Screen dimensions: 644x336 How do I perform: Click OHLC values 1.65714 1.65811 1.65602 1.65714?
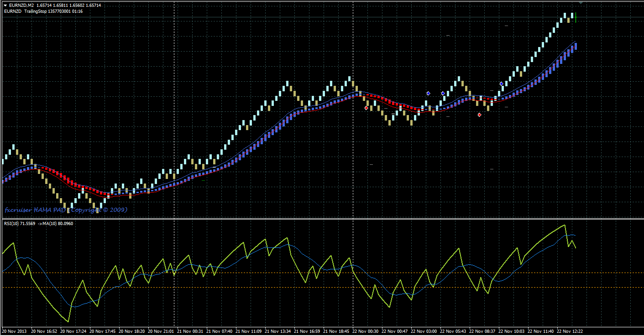(x=69, y=5)
